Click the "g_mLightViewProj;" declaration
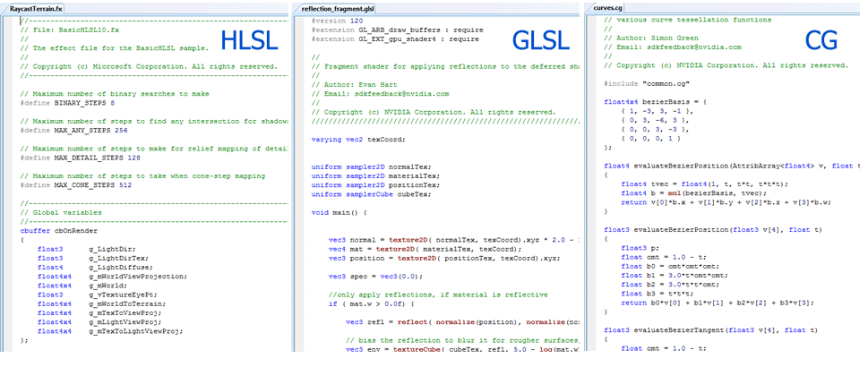The image size is (868, 367). pyautogui.click(x=125, y=321)
